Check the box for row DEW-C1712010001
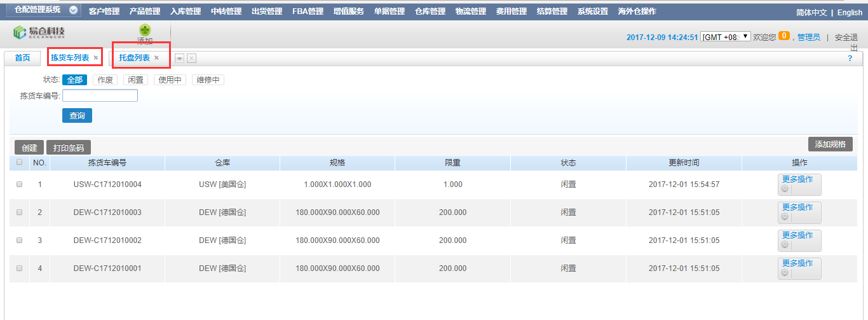Viewport: 868px width, 320px height. click(19, 268)
